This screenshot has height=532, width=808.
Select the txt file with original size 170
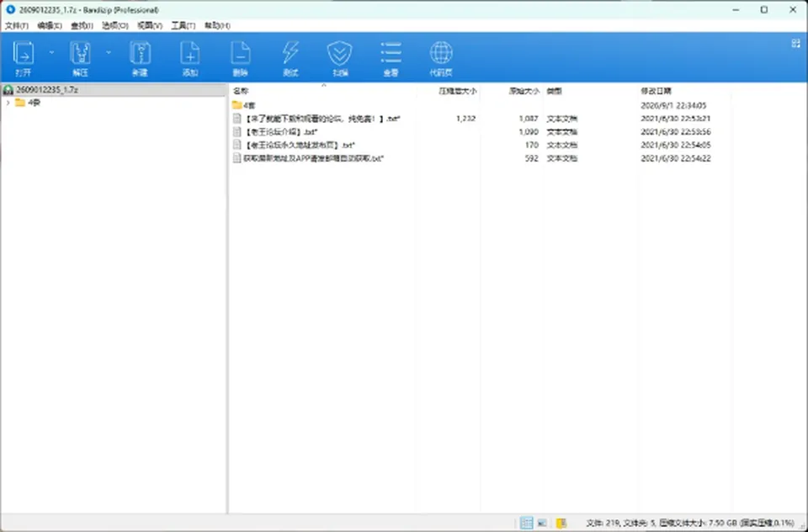[481, 146]
